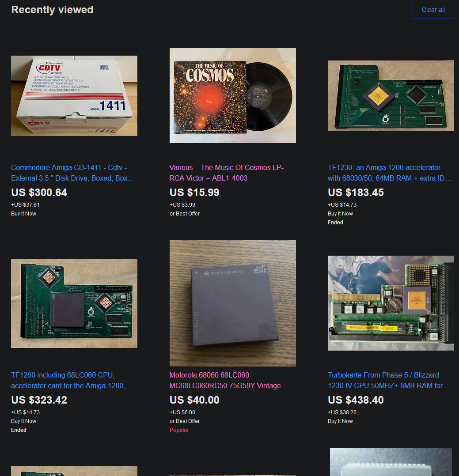Image resolution: width=459 pixels, height=476 pixels.
Task: Click the US $438.40 price
Action: (356, 400)
